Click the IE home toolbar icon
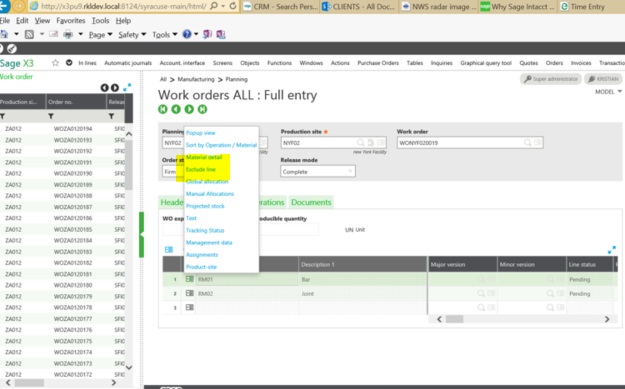Viewport: 625px width, 389px height. pyautogui.click(x=4, y=34)
